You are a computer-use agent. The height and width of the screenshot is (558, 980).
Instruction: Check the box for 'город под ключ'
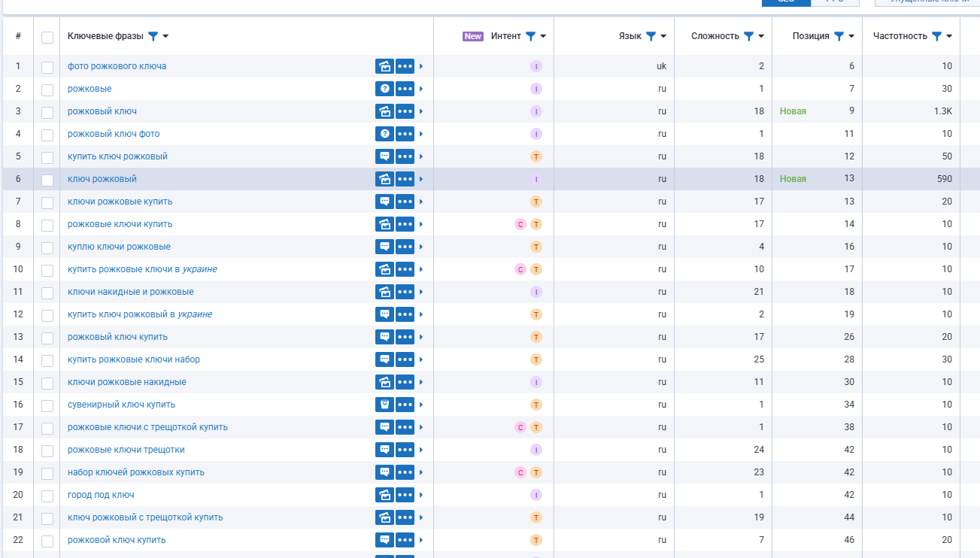[47, 496]
